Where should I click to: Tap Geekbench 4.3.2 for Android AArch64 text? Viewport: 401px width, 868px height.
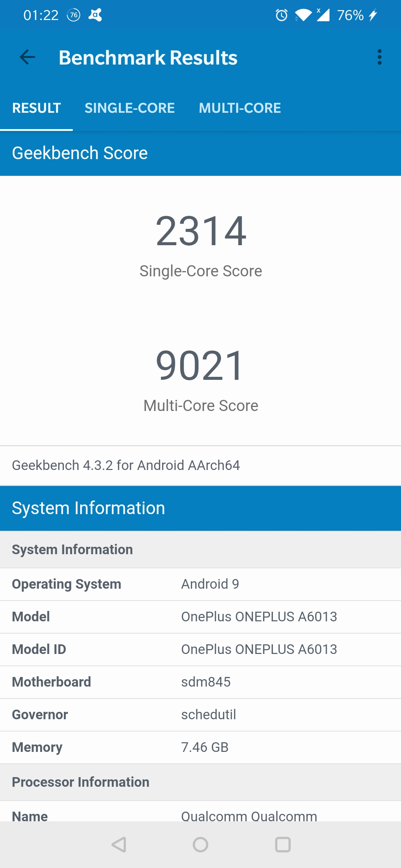(x=126, y=465)
